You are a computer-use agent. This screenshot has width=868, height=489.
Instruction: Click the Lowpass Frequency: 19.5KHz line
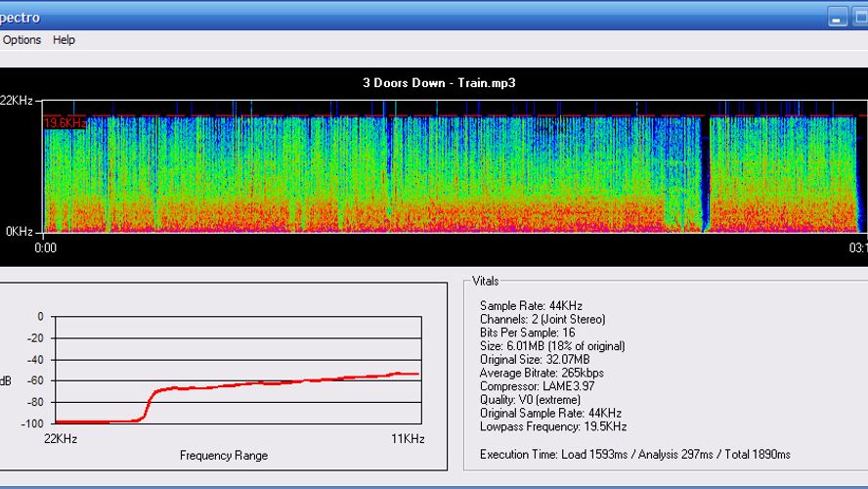553,426
